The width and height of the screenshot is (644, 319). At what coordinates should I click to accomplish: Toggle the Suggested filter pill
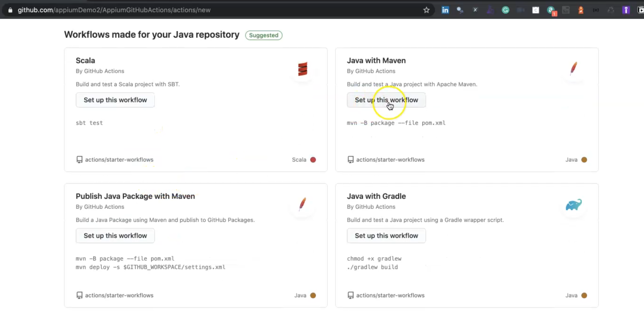[x=263, y=35]
